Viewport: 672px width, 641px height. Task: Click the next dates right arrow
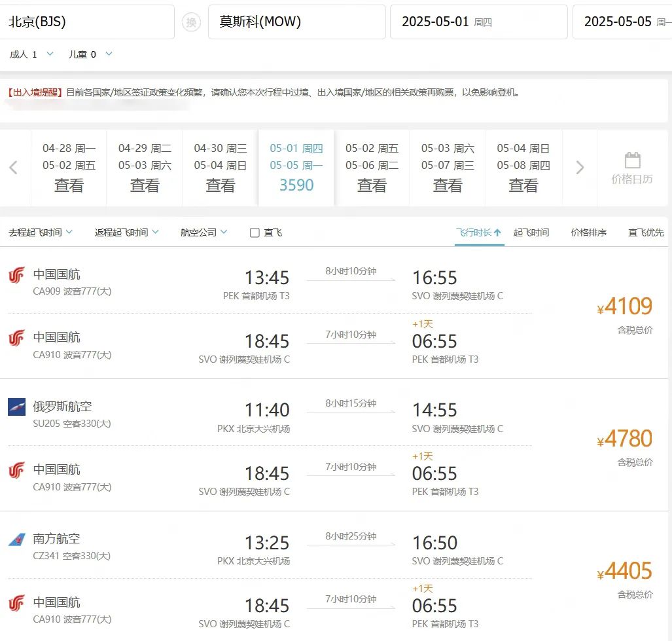pos(579,168)
